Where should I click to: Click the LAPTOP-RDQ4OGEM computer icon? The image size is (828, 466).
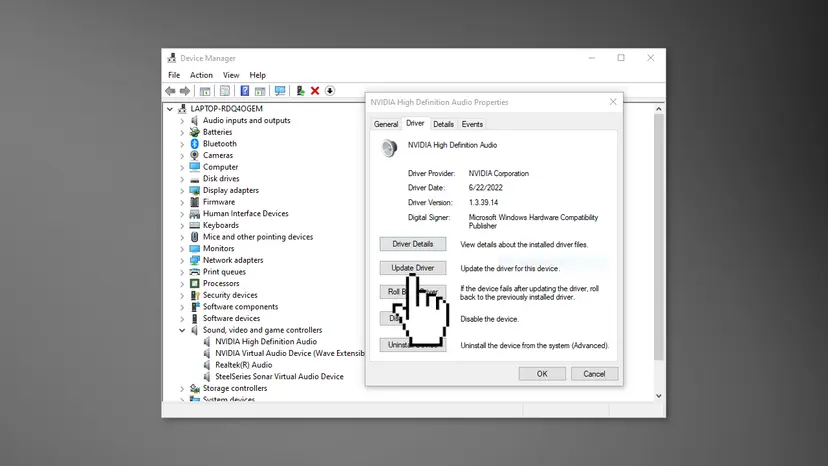(x=182, y=109)
